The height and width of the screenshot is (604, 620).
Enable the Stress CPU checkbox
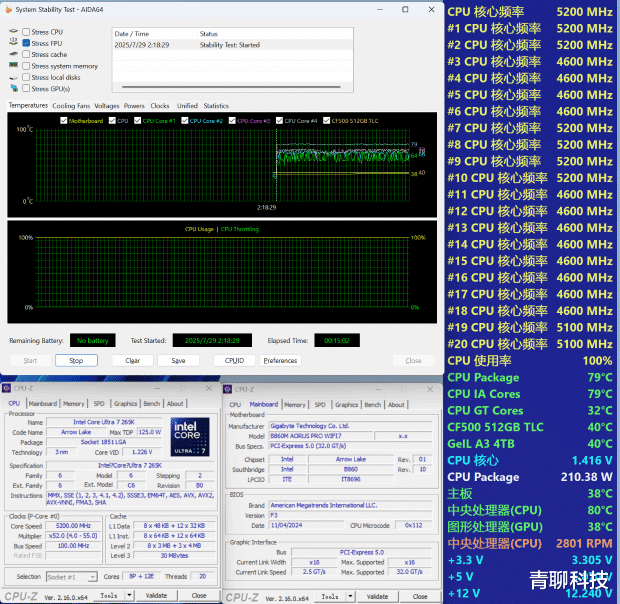pos(26,32)
